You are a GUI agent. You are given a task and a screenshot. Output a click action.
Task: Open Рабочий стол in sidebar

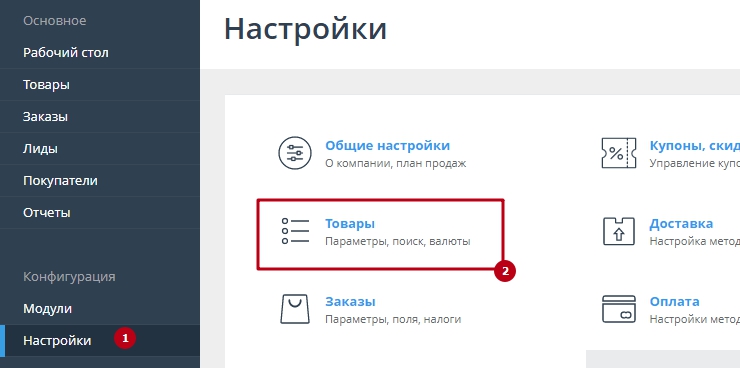coord(100,52)
